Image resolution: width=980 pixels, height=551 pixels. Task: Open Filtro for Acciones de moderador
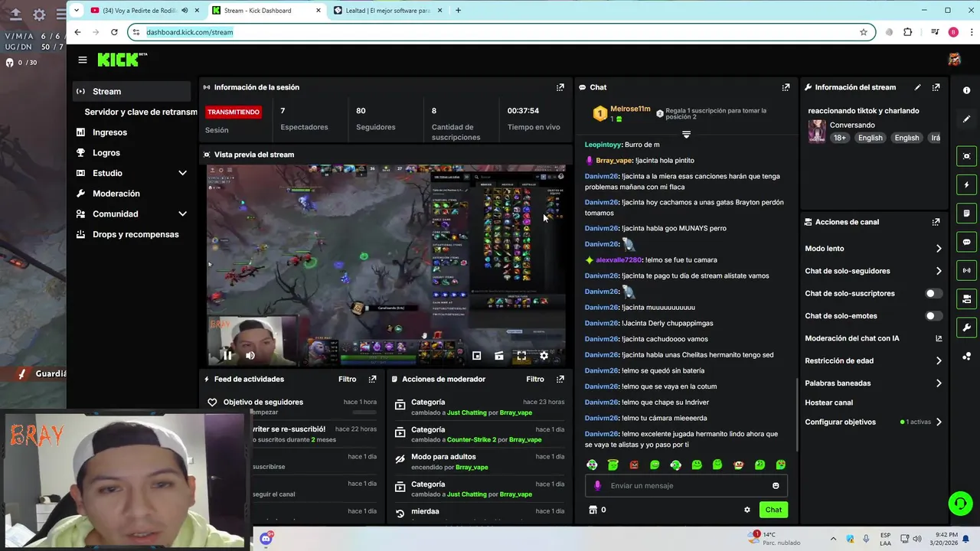[535, 379]
